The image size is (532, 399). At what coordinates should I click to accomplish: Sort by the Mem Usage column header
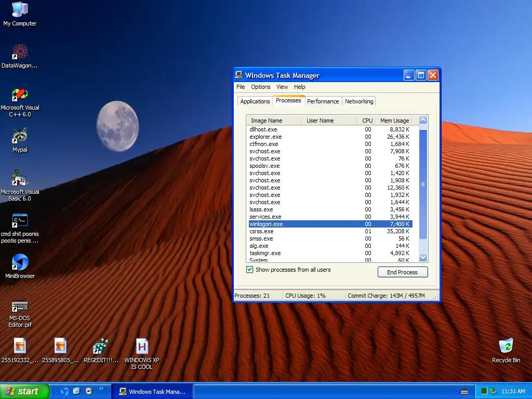tap(394, 121)
